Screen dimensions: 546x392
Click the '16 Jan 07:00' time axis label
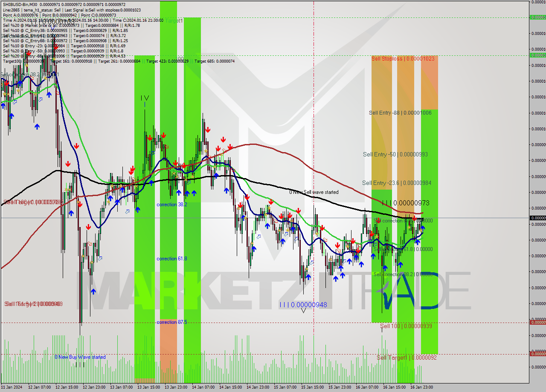(x=367, y=387)
